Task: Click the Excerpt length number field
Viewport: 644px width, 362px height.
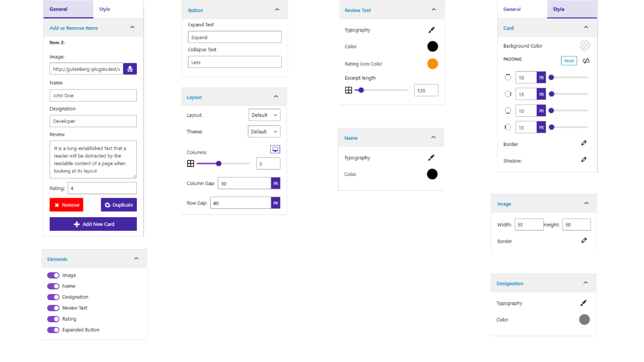Action: pyautogui.click(x=426, y=90)
